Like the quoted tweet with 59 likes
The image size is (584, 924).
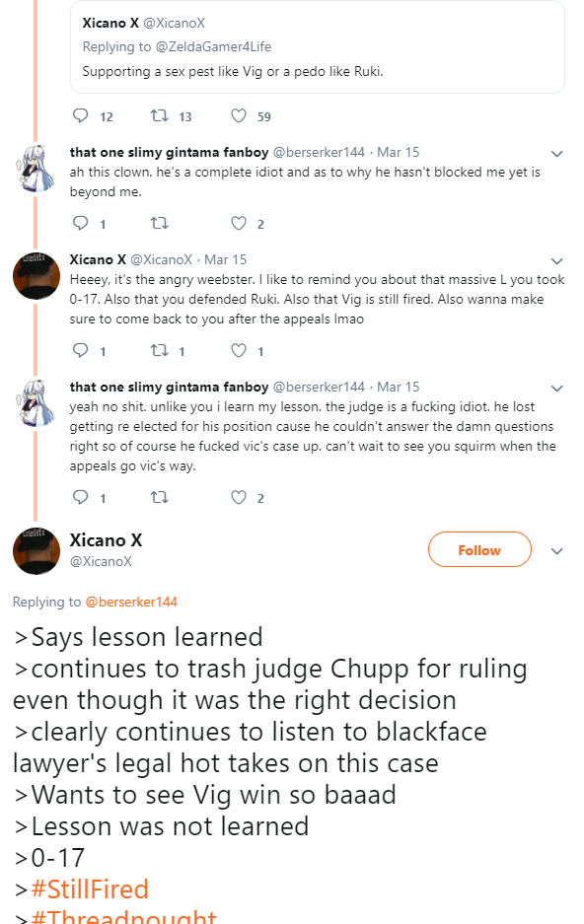239,115
